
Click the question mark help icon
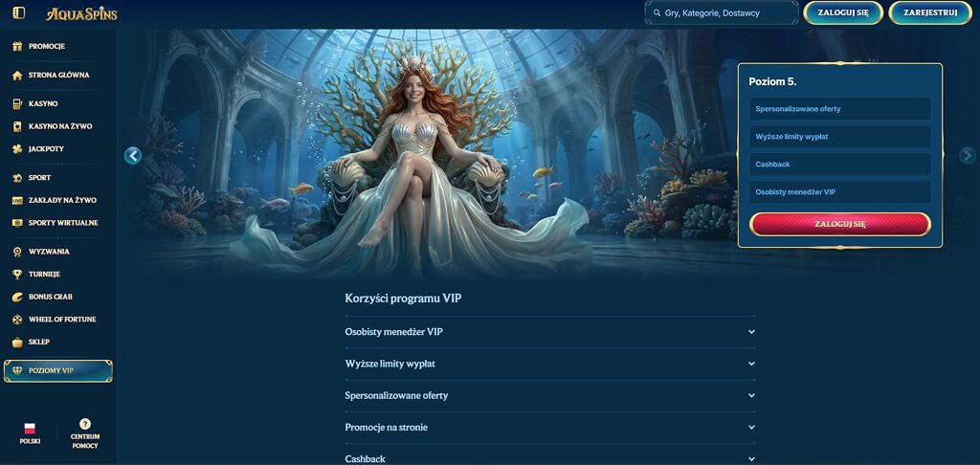click(x=85, y=424)
